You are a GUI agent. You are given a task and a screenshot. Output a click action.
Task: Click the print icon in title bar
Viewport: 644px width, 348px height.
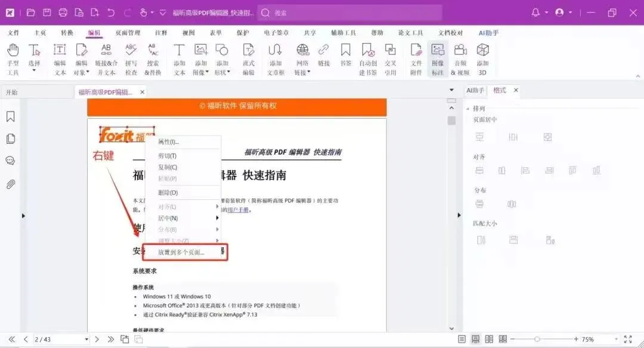(63, 13)
